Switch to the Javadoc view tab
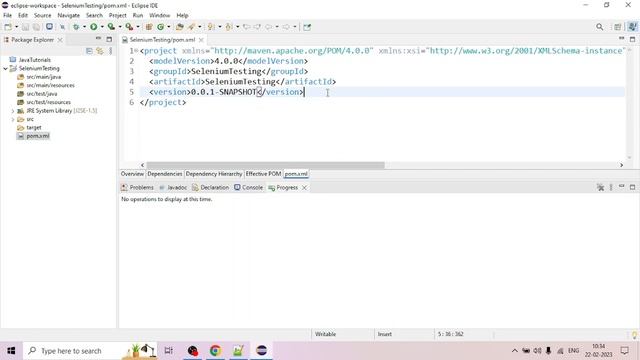The image size is (640, 360). coord(173,188)
